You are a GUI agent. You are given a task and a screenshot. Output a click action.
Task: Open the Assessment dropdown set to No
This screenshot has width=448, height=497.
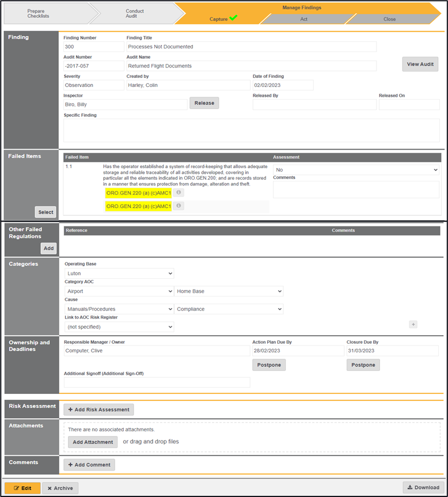[356, 170]
